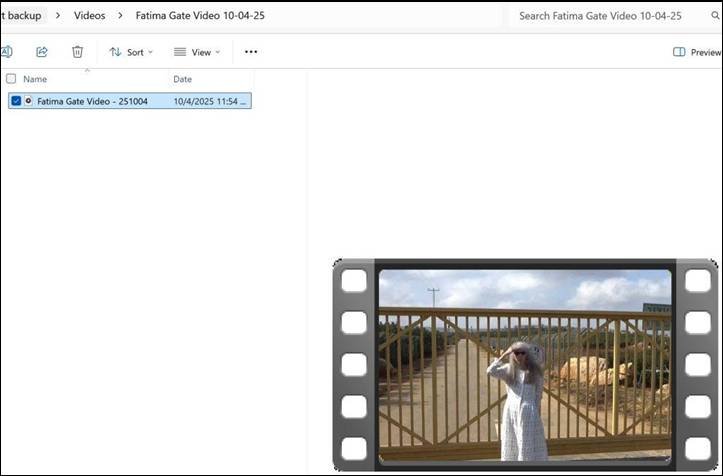
Task: Toggle the Preview pane button
Action: click(697, 52)
